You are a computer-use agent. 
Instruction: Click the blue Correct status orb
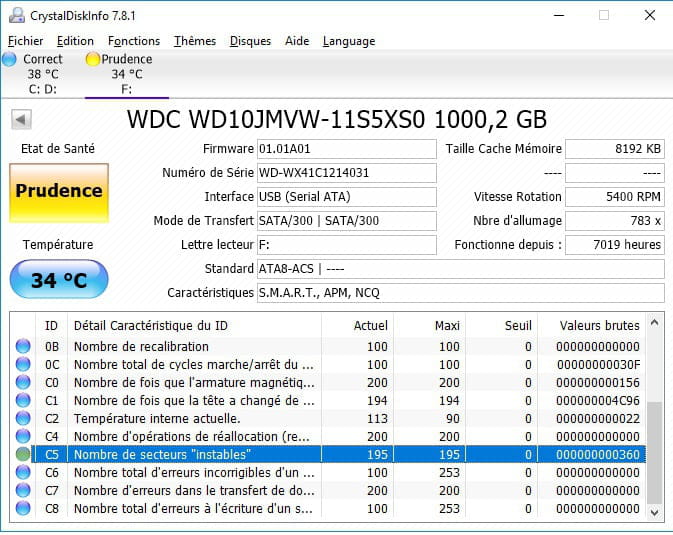click(9, 59)
